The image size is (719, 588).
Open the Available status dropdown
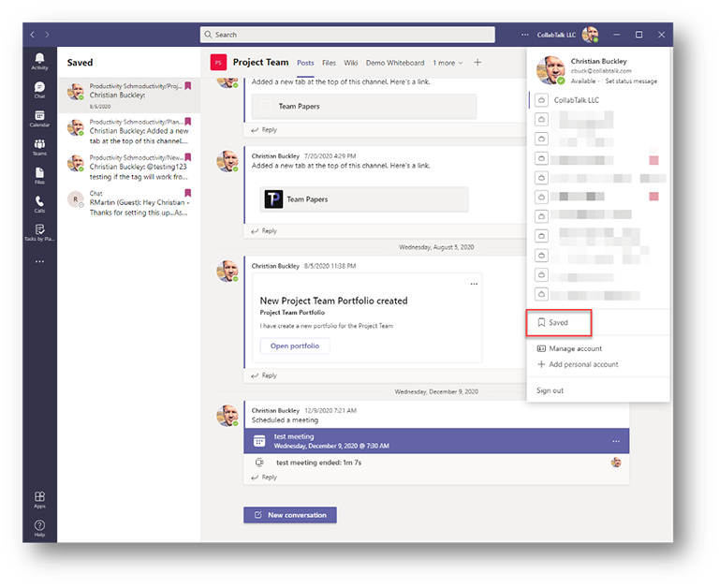[585, 81]
